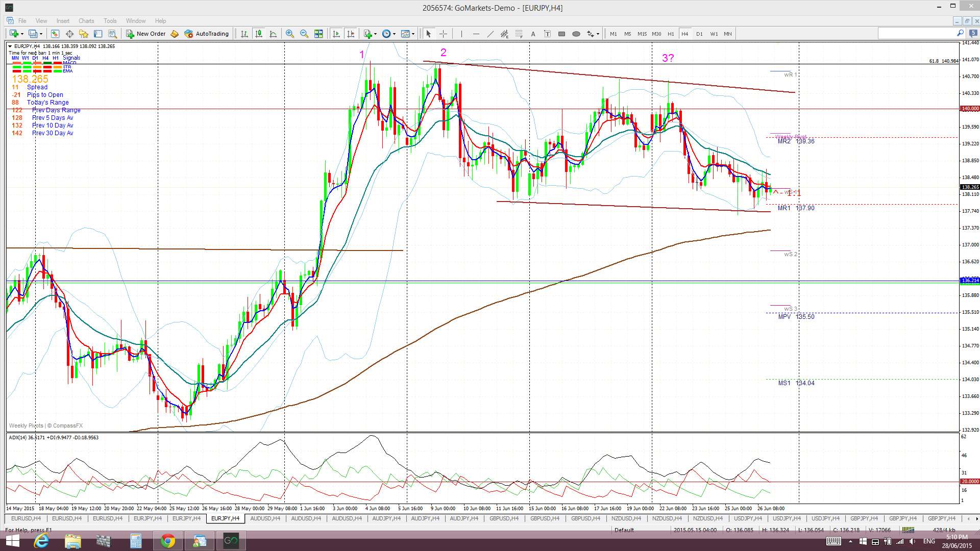Expand the Indicators list dropdown arrow
Screen dimensions: 980x551
click(x=376, y=34)
